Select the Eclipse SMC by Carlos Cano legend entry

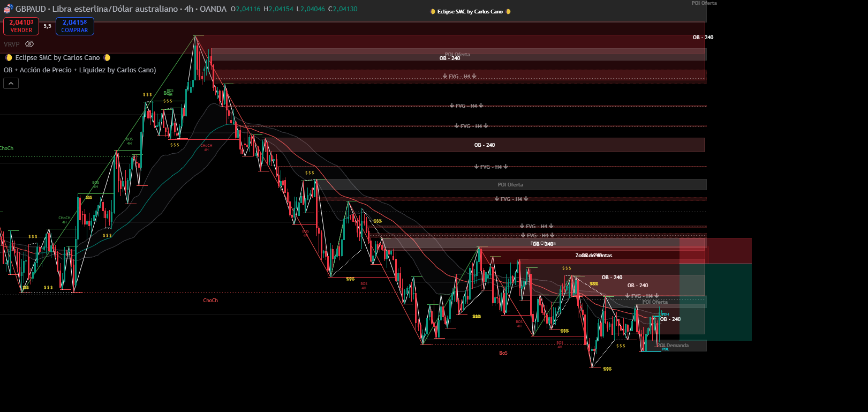point(57,58)
